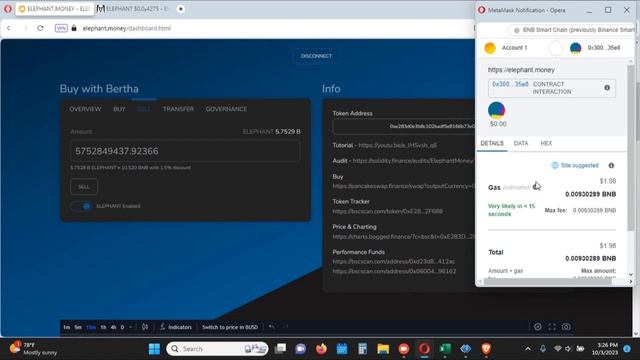Open the GOVERNANCE tab
The width and height of the screenshot is (640, 360).
pyautogui.click(x=226, y=109)
